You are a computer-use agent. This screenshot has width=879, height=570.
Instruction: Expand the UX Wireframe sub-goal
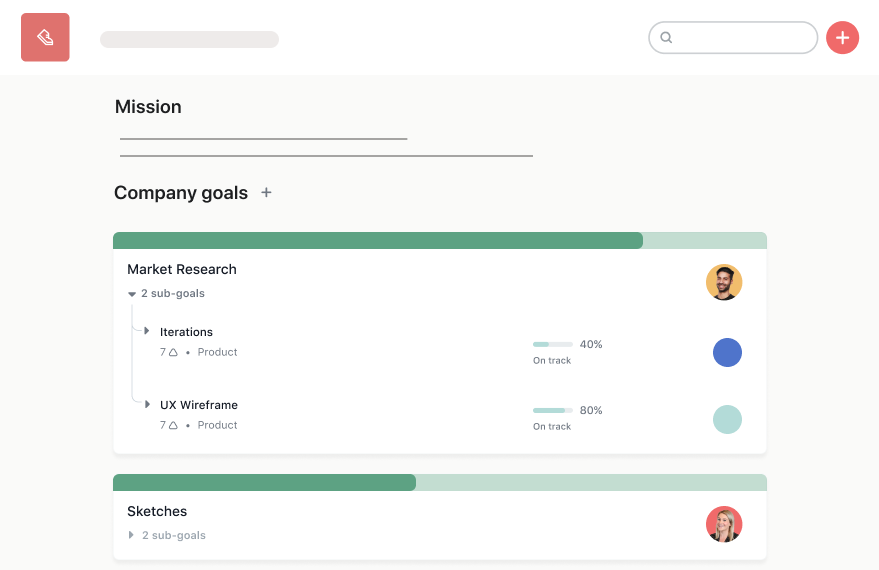(147, 404)
